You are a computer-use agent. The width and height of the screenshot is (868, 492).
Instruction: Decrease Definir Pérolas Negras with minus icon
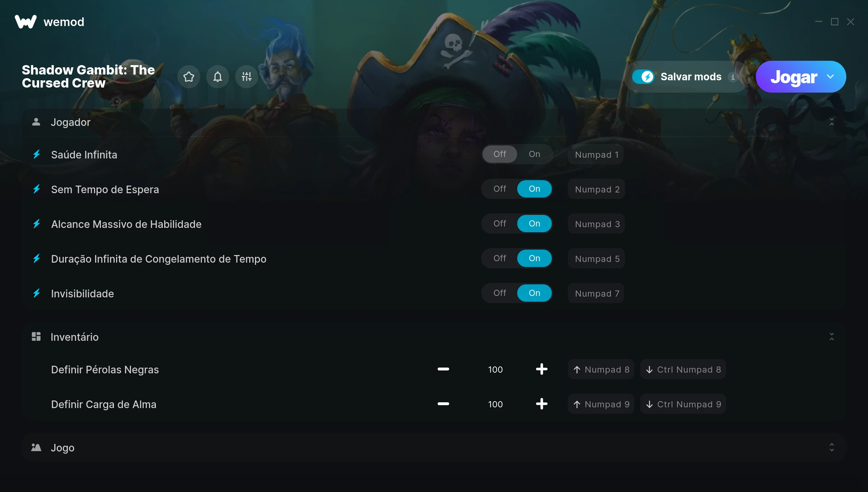[443, 369]
